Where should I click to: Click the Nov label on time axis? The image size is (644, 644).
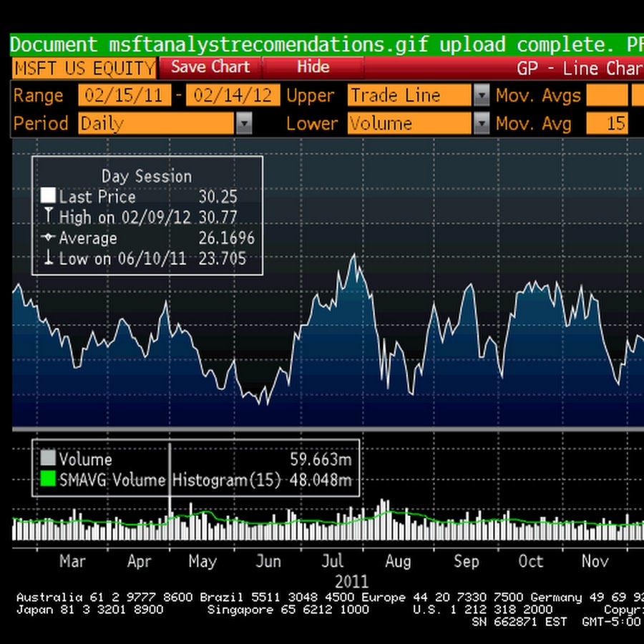595,561
